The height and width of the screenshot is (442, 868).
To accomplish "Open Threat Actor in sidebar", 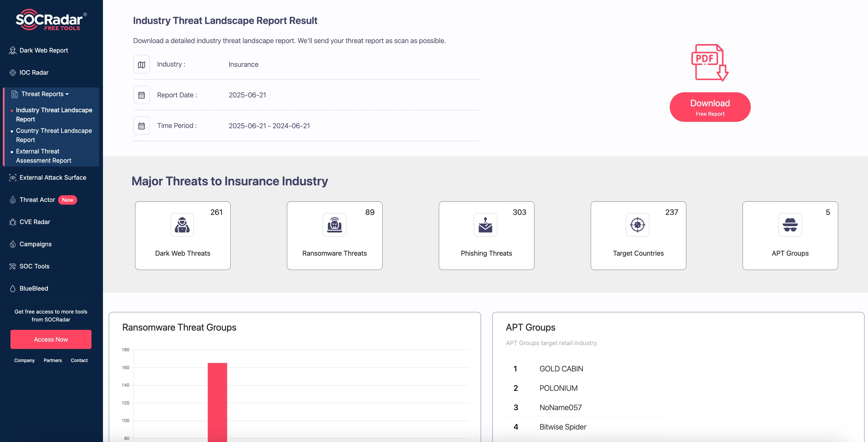I will click(37, 200).
